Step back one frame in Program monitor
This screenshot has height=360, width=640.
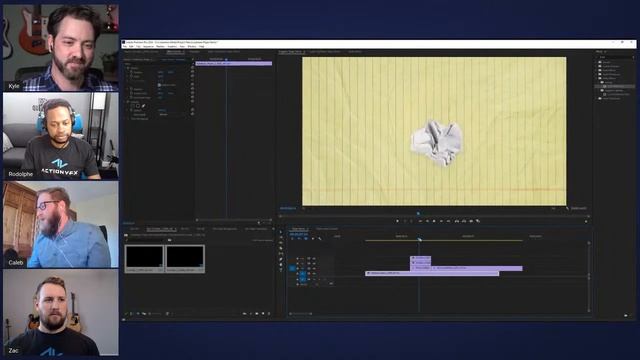pyautogui.click(x=427, y=221)
